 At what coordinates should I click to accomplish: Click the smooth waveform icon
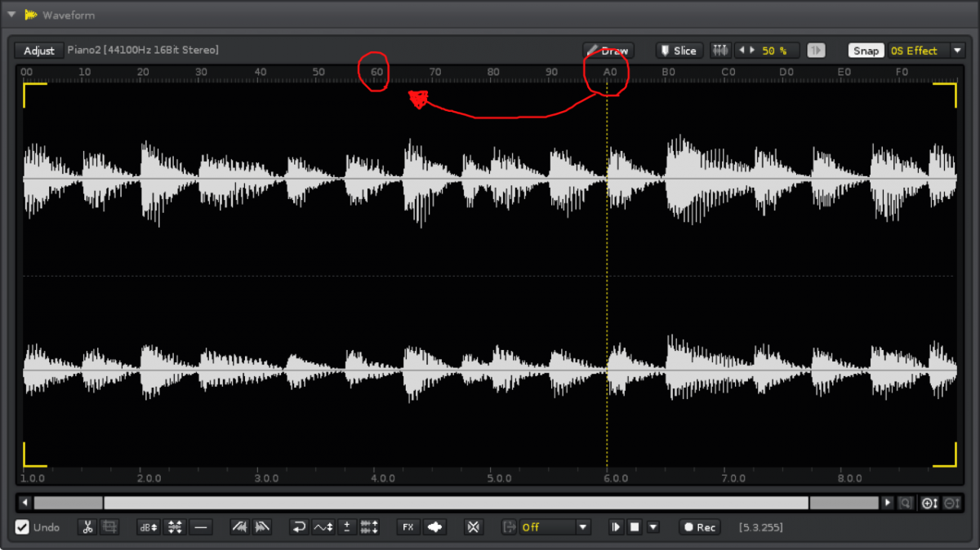tap(323, 527)
